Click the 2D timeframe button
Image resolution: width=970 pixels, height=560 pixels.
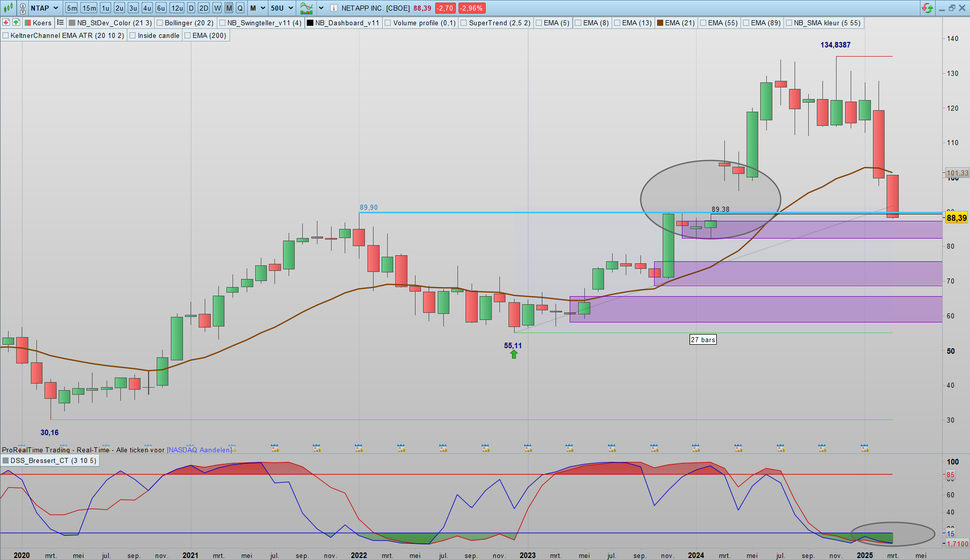203,8
